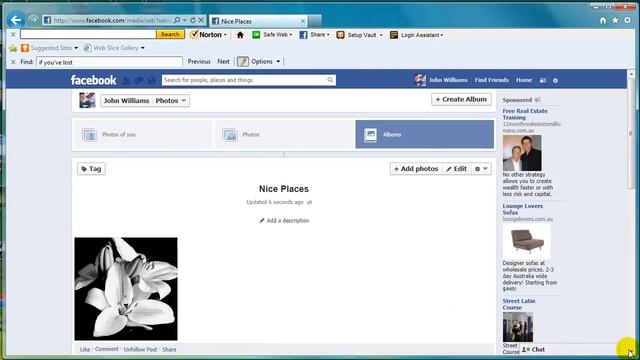The image size is (640, 360).
Task: Close the Norton toolbar with its X
Action: point(13,35)
